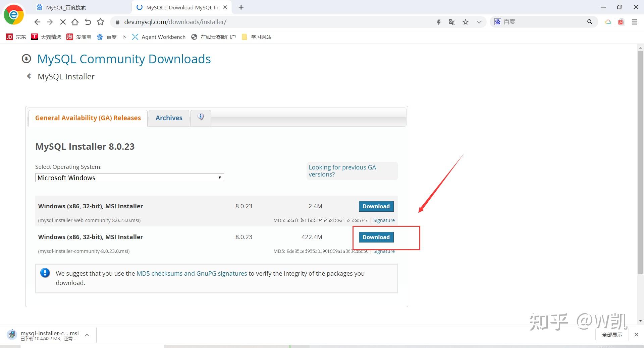Click 全部显示 to show all downloads
The height and width of the screenshot is (348, 644).
[612, 335]
